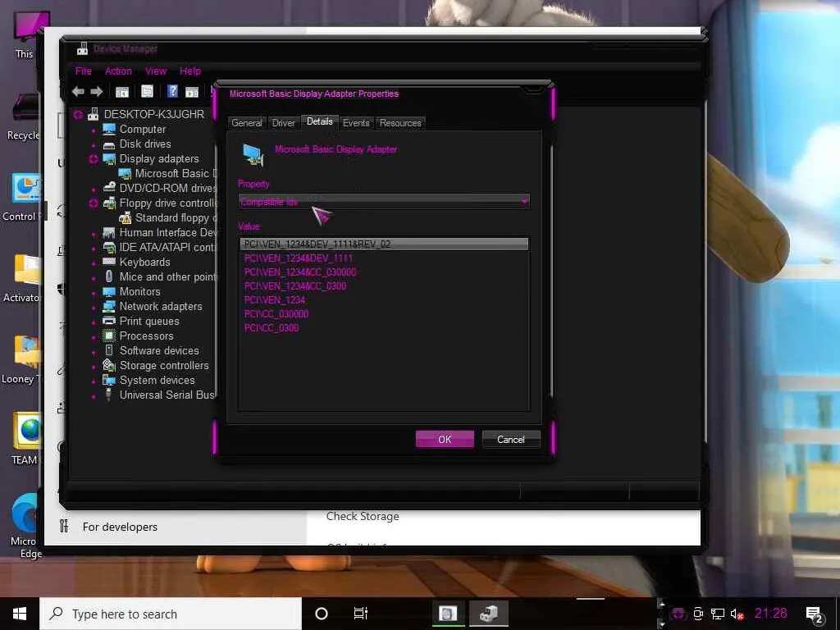Select the Disk drives icon
This screenshot has height=630, width=840.
click(109, 144)
